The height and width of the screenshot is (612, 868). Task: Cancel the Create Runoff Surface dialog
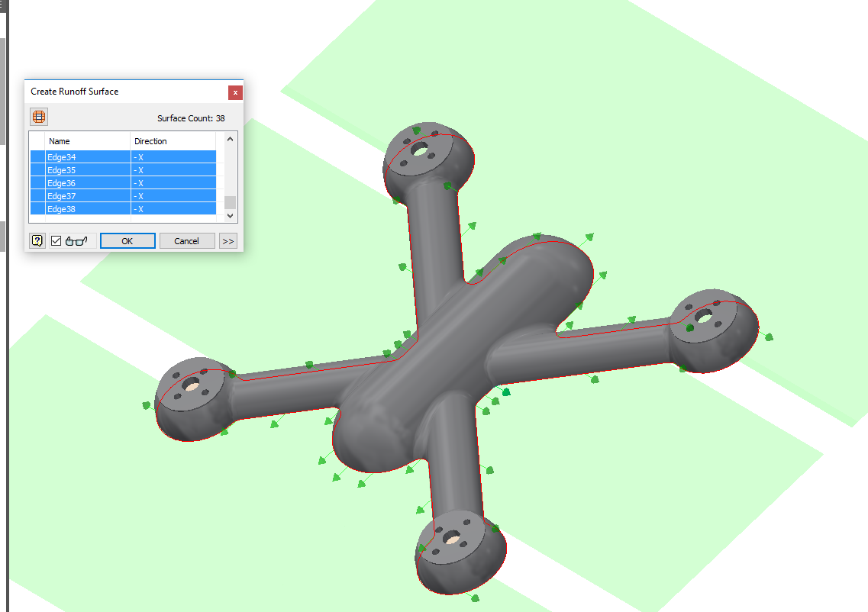coord(186,240)
